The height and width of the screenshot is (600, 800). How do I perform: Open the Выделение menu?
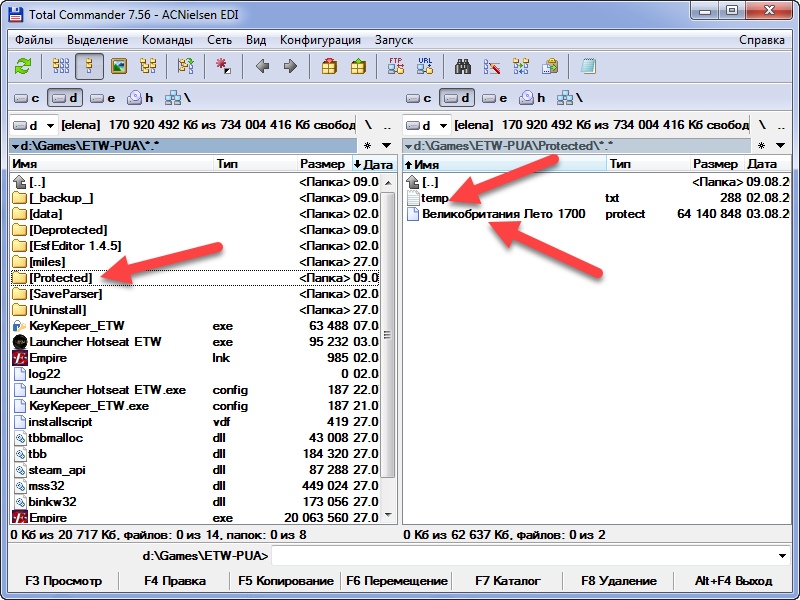97,40
